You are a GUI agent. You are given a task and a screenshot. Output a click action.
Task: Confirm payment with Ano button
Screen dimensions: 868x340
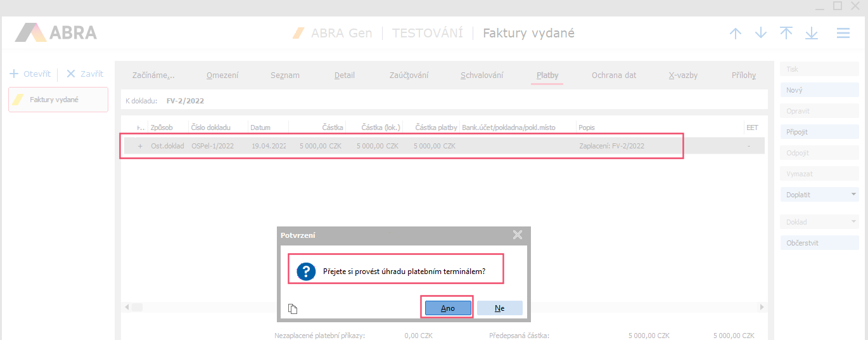[448, 308]
